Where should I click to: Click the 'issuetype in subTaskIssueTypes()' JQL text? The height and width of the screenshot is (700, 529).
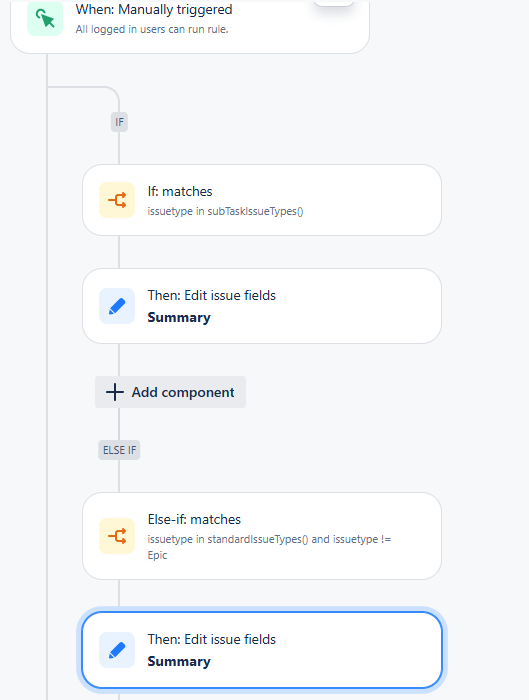pyautogui.click(x=225, y=211)
